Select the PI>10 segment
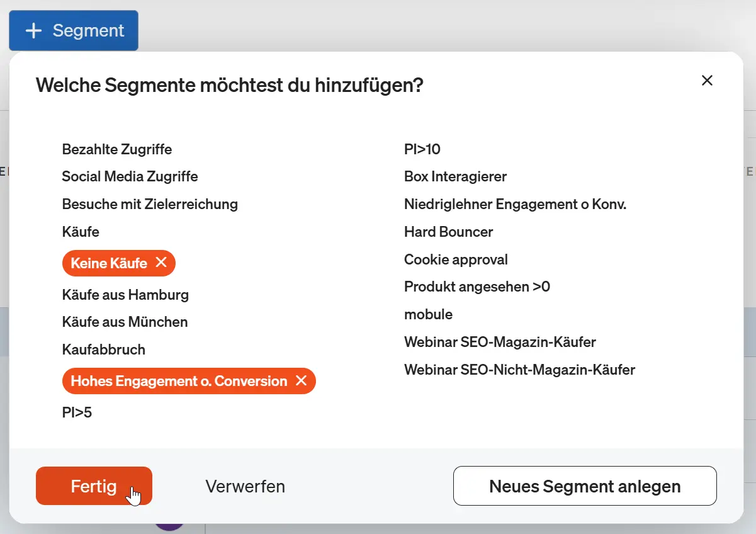Image resolution: width=756 pixels, height=534 pixels. click(x=422, y=149)
